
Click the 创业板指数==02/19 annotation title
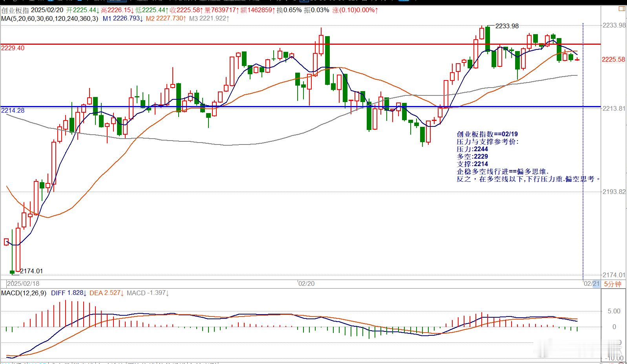pyautogui.click(x=487, y=134)
